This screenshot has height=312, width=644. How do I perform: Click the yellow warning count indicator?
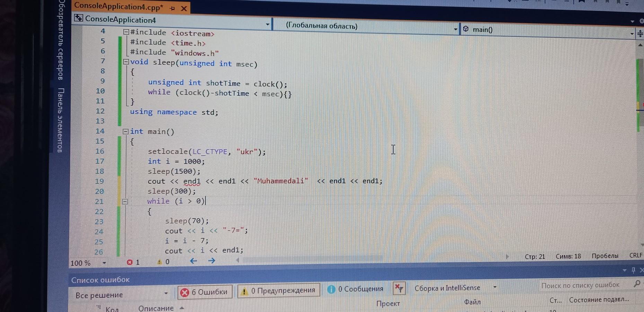click(163, 262)
